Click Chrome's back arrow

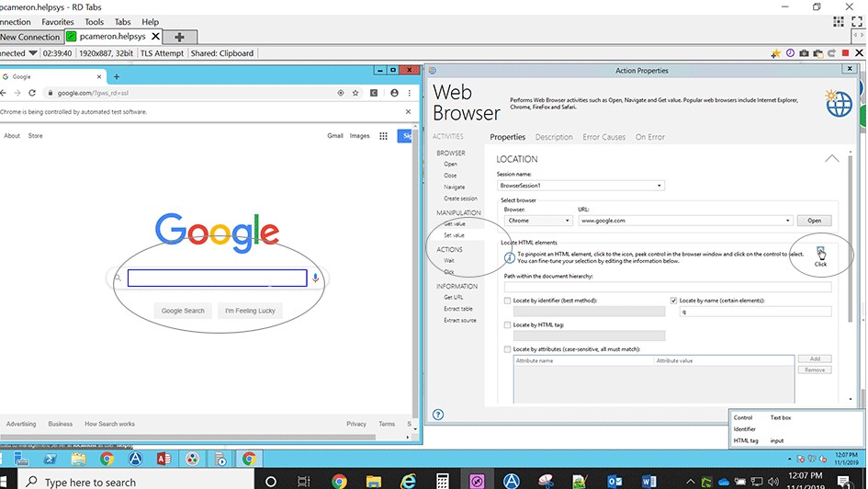click(x=4, y=93)
